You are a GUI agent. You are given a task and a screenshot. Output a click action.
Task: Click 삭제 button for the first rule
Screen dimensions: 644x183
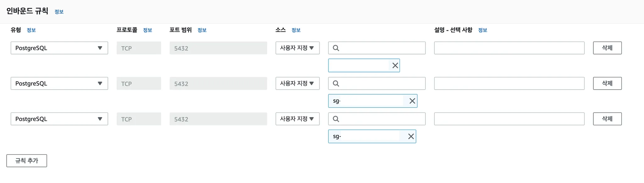pos(607,48)
